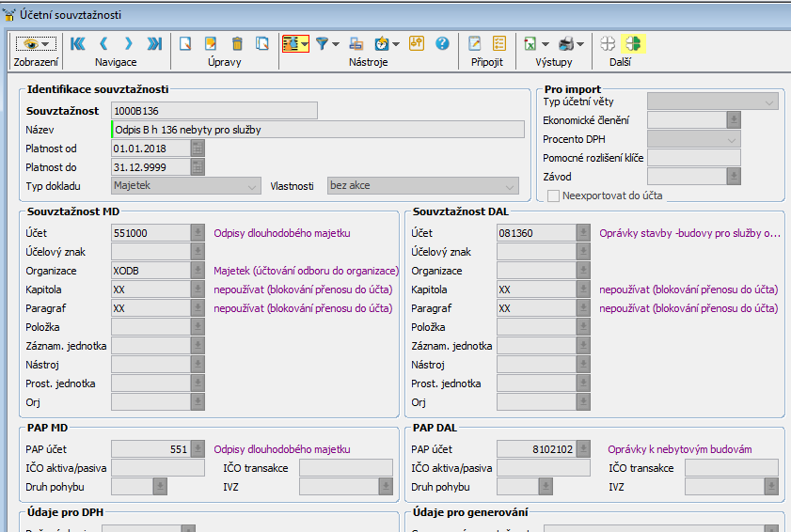
Task: Click the delete trash icon
Action: (237, 43)
